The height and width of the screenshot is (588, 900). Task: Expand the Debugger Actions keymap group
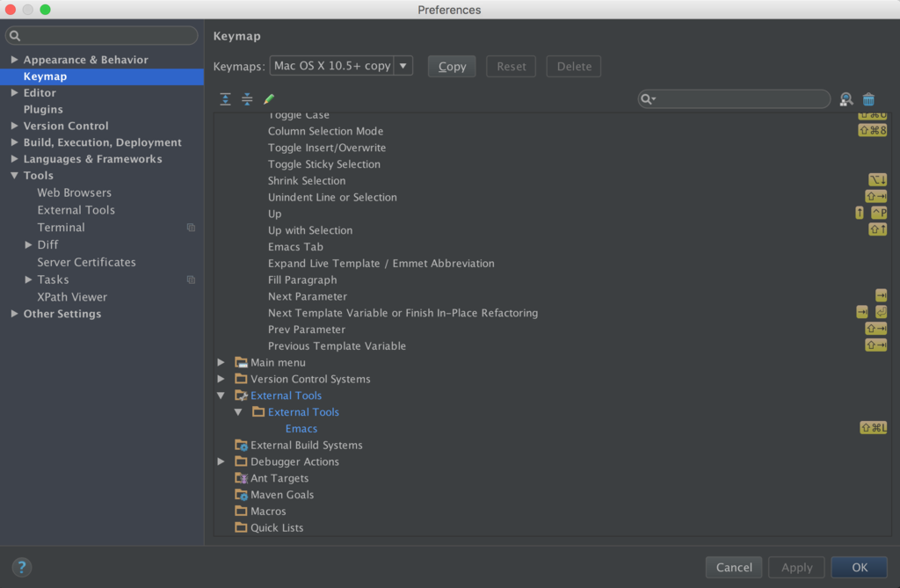click(x=221, y=461)
